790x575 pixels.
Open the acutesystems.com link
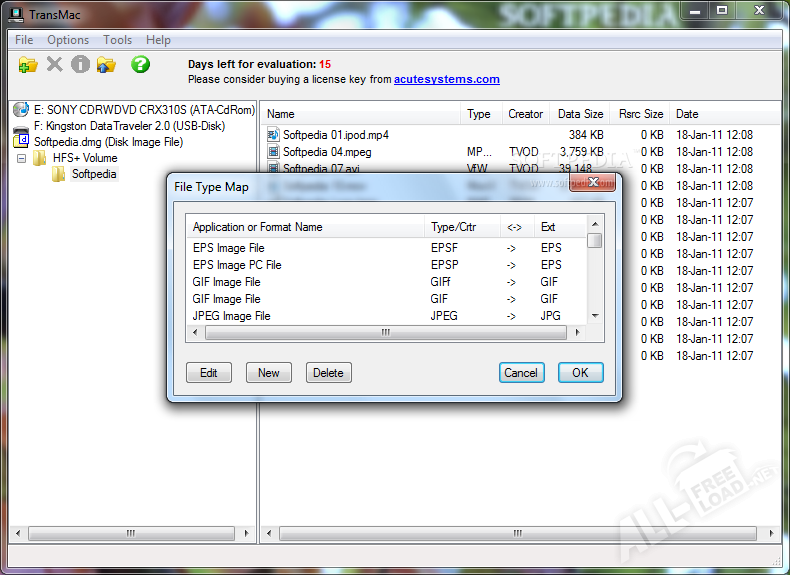coord(446,79)
